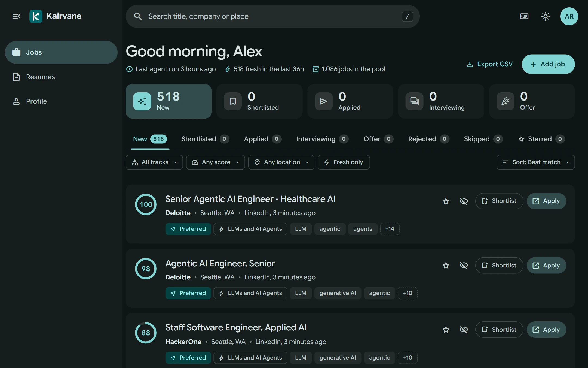Expand the All tracks dropdown

[154, 162]
